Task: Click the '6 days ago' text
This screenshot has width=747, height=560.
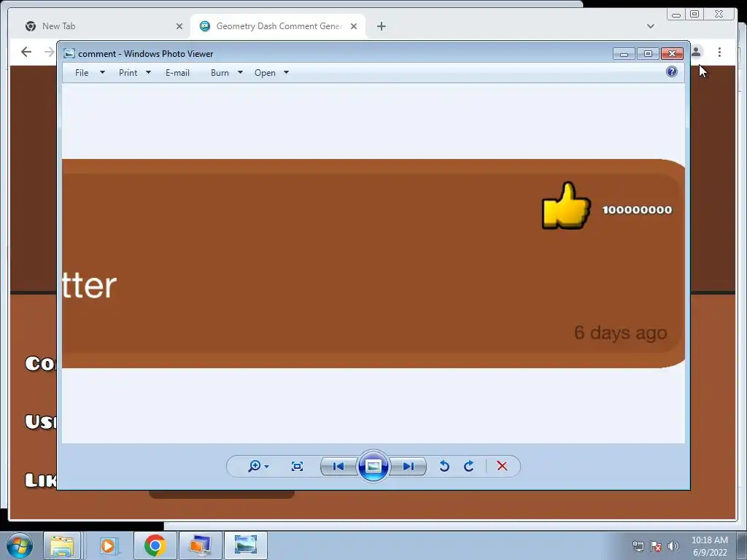Action: (x=620, y=332)
